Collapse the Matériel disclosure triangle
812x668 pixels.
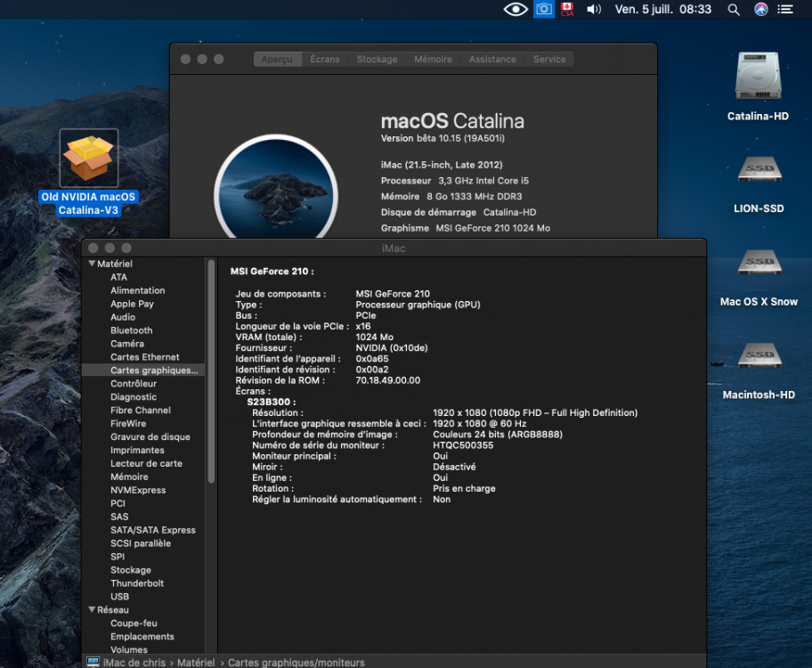point(92,264)
